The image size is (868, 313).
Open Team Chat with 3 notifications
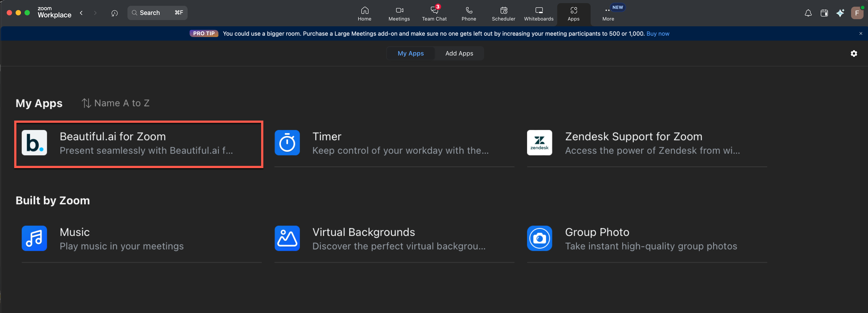point(434,14)
